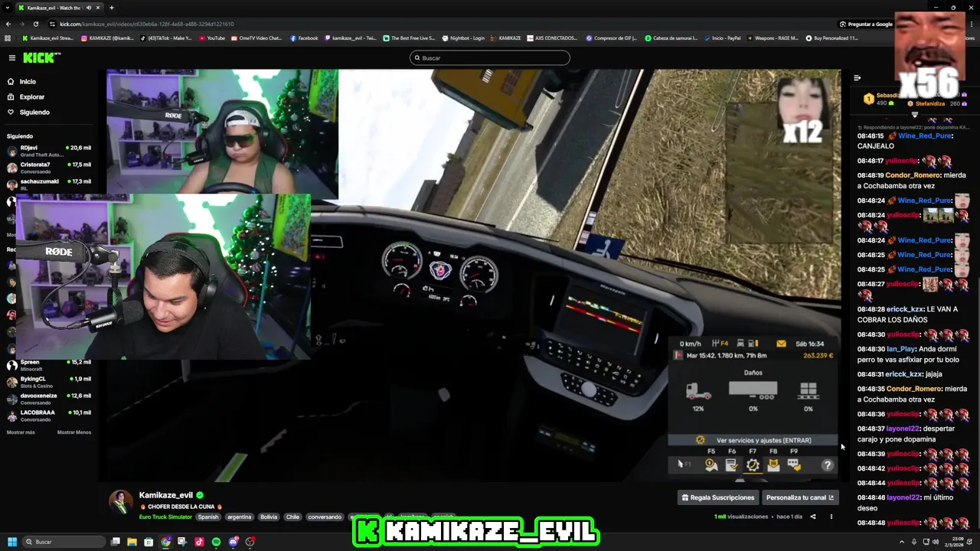Open the bookmarks apps grid icon
This screenshot has width=980, height=551.
(8, 37)
